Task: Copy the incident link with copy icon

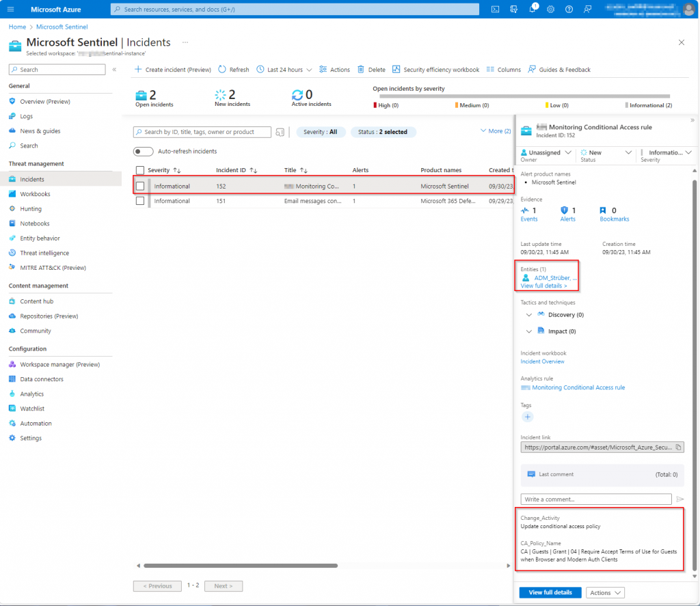Action: [678, 447]
